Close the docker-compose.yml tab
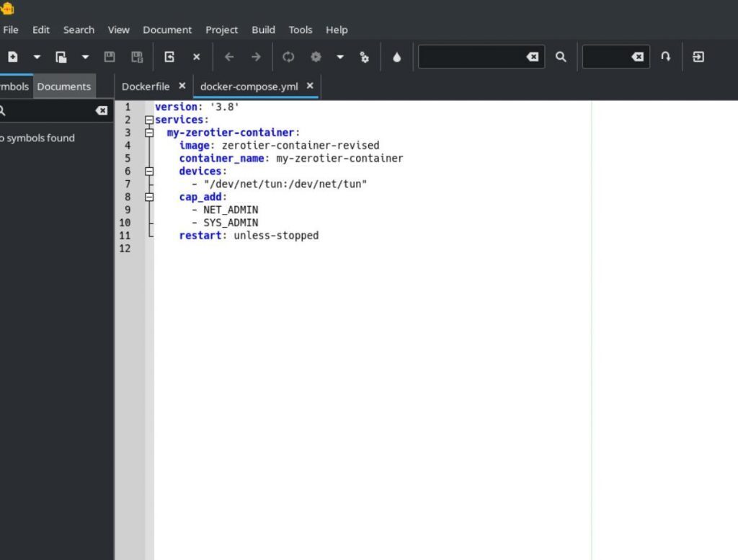This screenshot has height=560, width=738. (310, 86)
